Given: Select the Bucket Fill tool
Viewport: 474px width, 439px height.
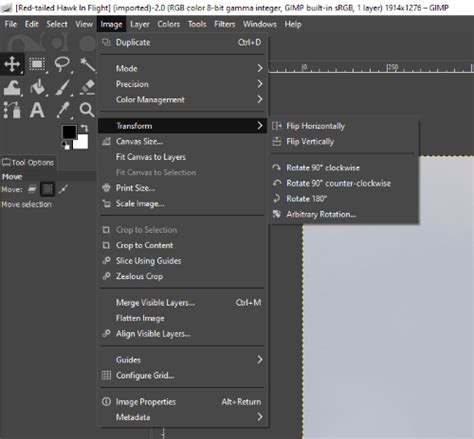Looking at the screenshot, I should click(x=38, y=87).
